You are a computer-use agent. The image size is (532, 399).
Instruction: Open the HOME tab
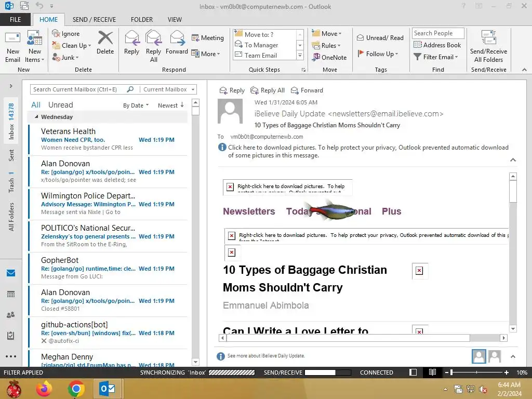[x=48, y=19]
